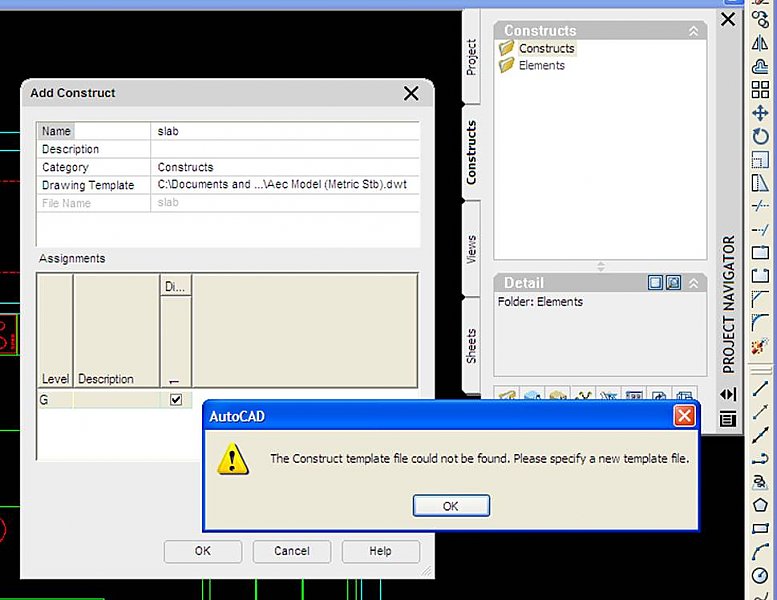Image resolution: width=777 pixels, height=600 pixels.
Task: Click Help in Add Construct dialog
Action: point(381,551)
